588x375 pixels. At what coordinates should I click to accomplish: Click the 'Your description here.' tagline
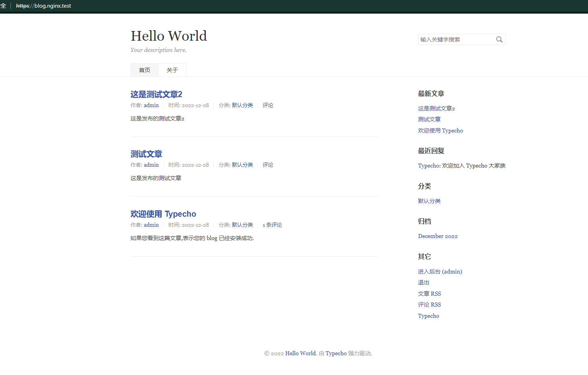(159, 50)
